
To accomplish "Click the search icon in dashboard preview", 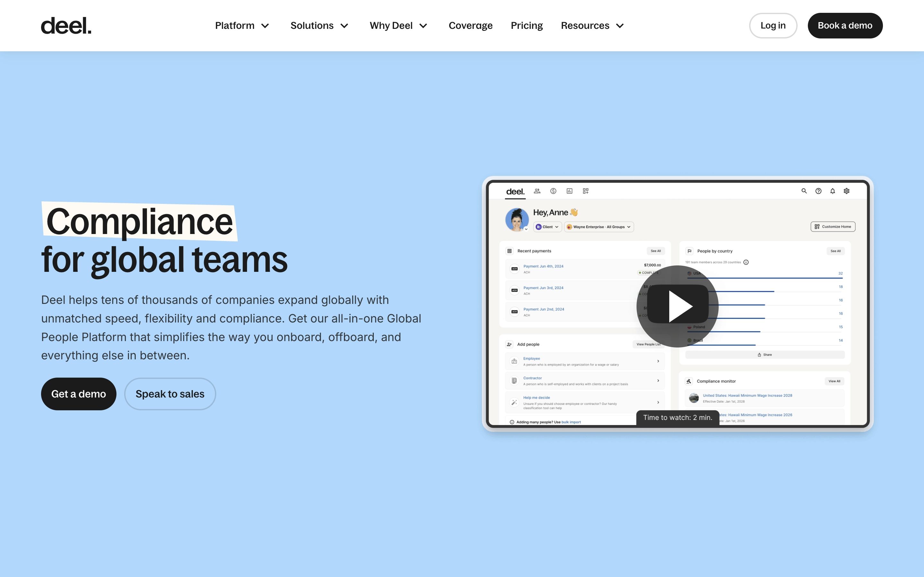I will [804, 191].
